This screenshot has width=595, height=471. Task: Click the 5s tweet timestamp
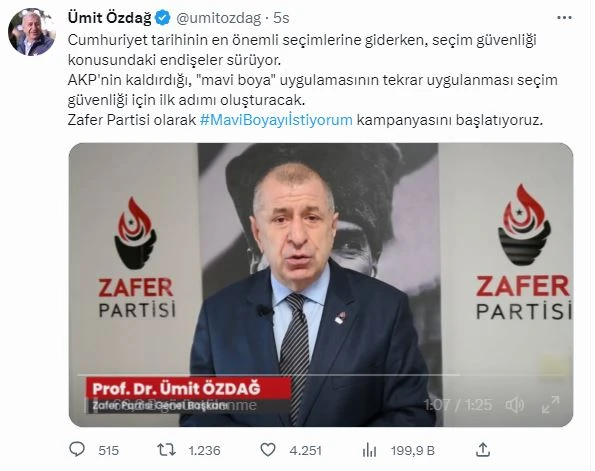[281, 18]
